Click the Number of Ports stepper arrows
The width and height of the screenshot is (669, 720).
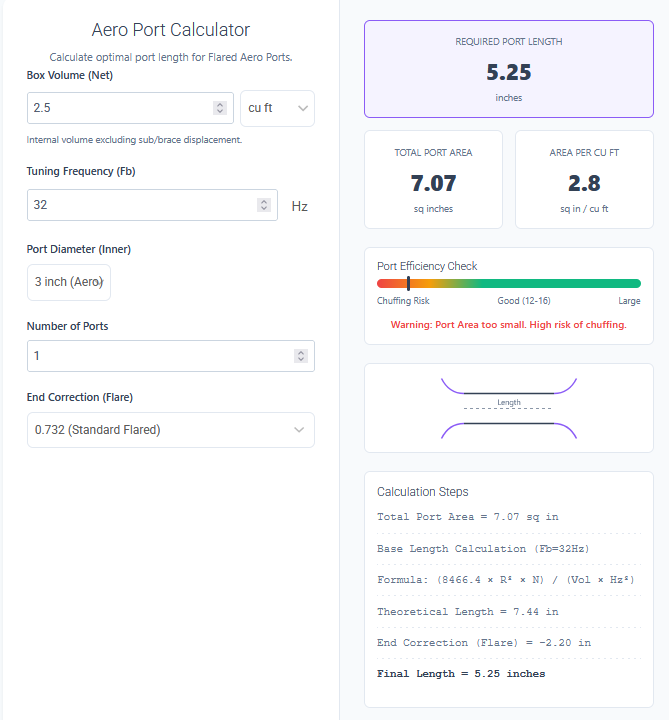301,356
